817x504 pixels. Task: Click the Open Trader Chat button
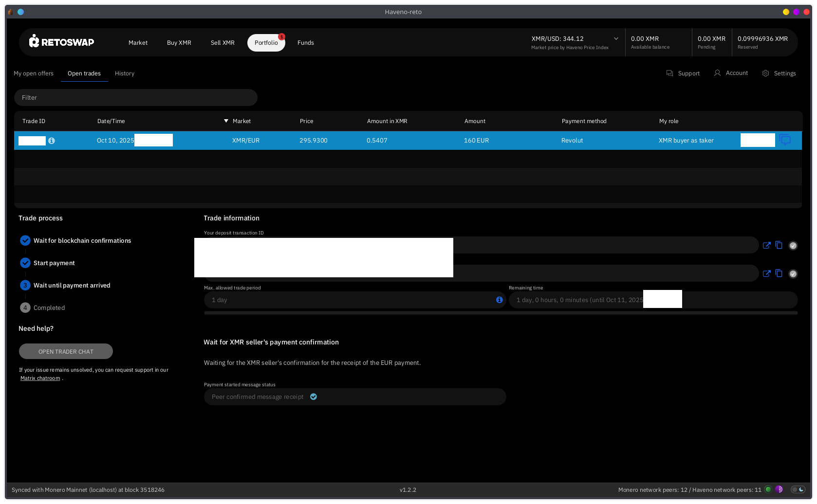[66, 351]
